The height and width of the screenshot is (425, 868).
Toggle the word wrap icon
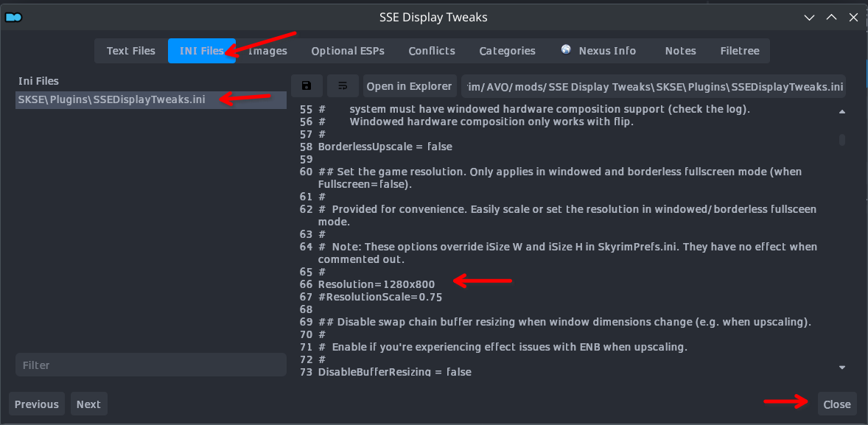(343, 86)
